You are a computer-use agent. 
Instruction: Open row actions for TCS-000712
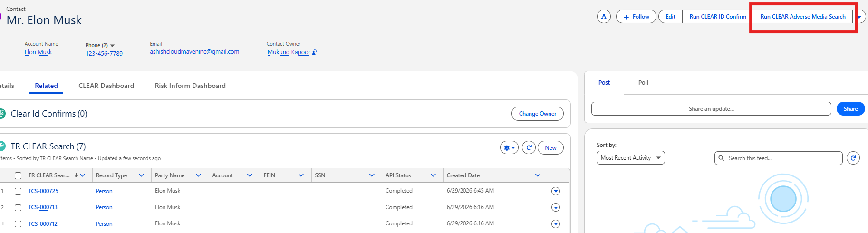[x=555, y=224]
